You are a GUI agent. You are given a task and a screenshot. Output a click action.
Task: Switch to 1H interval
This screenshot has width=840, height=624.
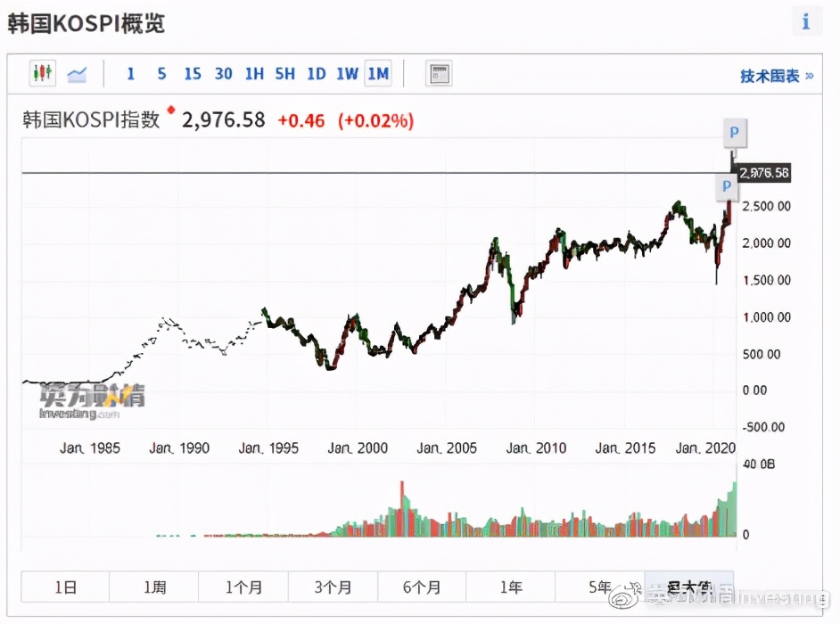click(254, 74)
